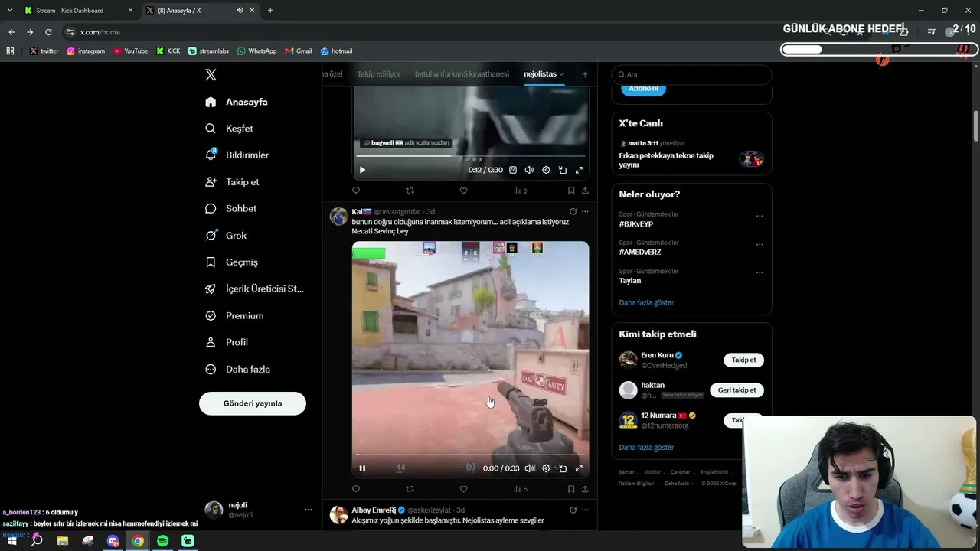Switch to batuhanfurkan5 kıraathanesi tab
Image resolution: width=980 pixels, height=551 pixels.
click(x=462, y=74)
